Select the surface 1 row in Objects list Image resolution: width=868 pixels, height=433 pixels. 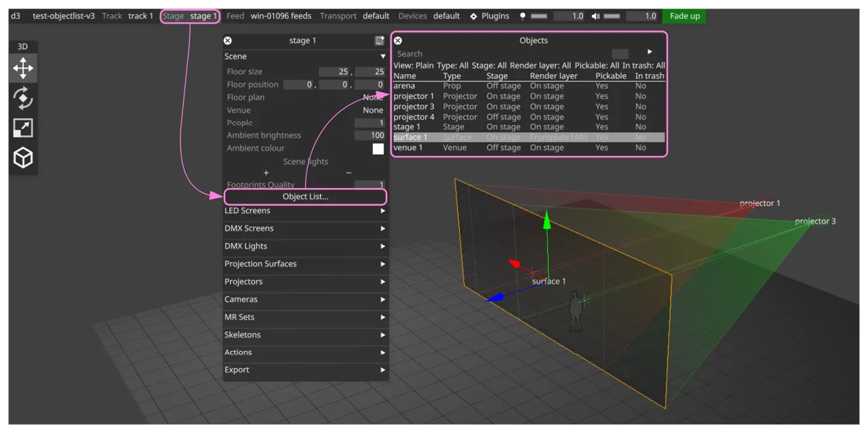coord(529,137)
